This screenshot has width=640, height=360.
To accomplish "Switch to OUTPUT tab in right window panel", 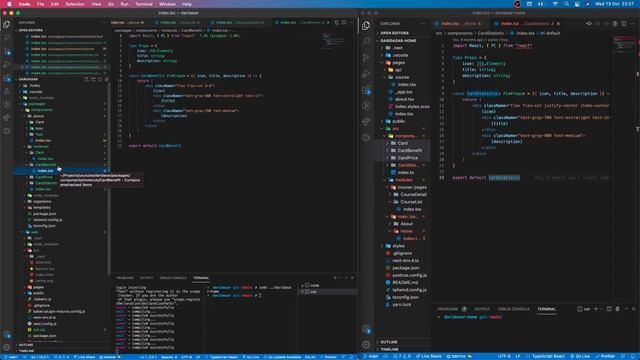I will coord(482,309).
